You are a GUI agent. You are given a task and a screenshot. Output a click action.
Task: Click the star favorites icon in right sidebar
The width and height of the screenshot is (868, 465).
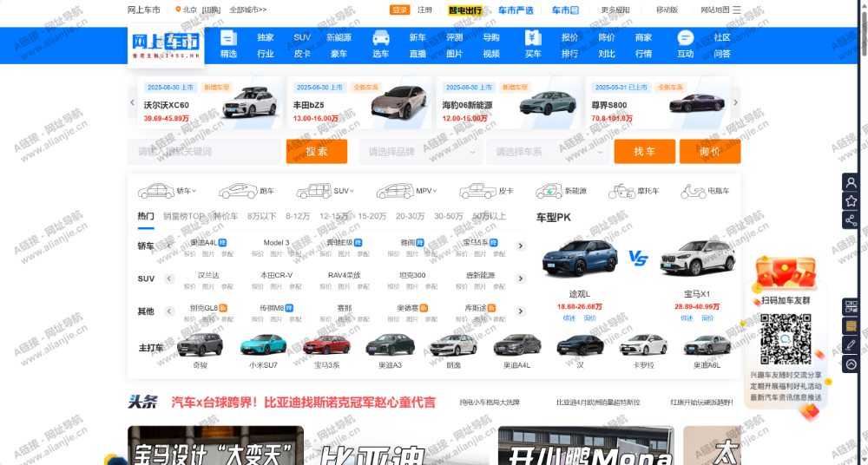pyautogui.click(x=851, y=201)
